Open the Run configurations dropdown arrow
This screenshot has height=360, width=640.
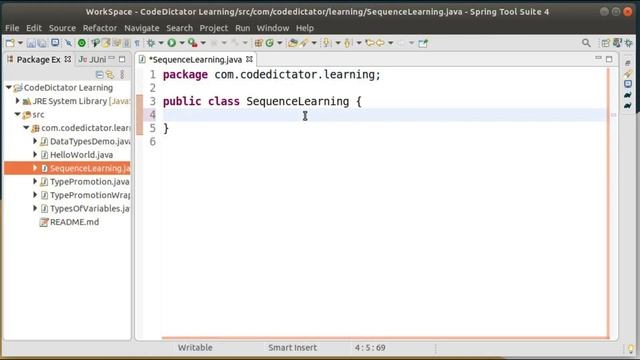(x=182, y=43)
